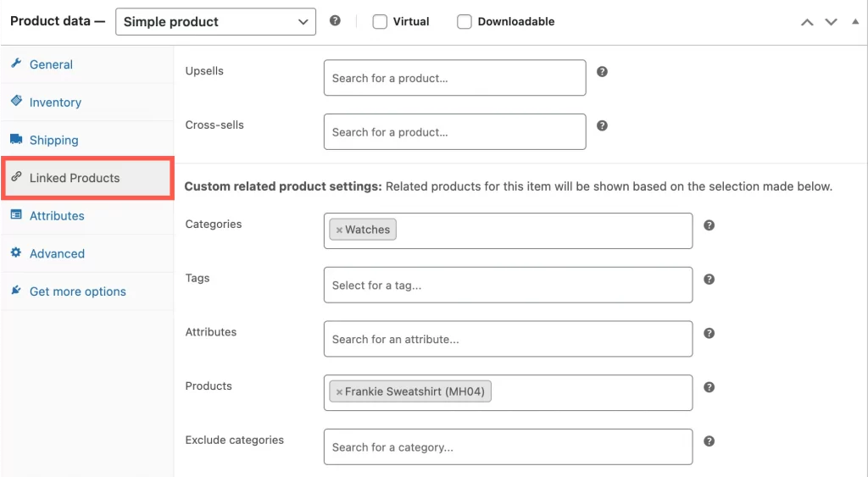Switch to the General tab
The height and width of the screenshot is (477, 868).
(x=87, y=64)
